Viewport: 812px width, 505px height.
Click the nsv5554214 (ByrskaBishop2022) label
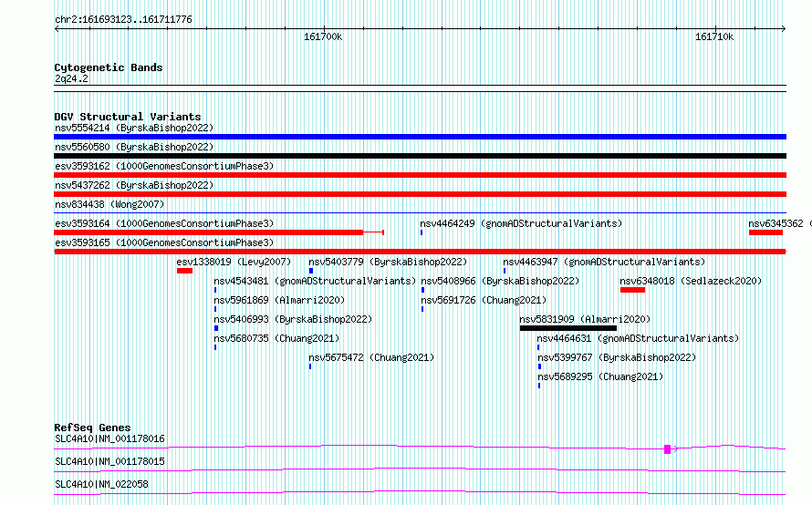pyautogui.click(x=134, y=128)
